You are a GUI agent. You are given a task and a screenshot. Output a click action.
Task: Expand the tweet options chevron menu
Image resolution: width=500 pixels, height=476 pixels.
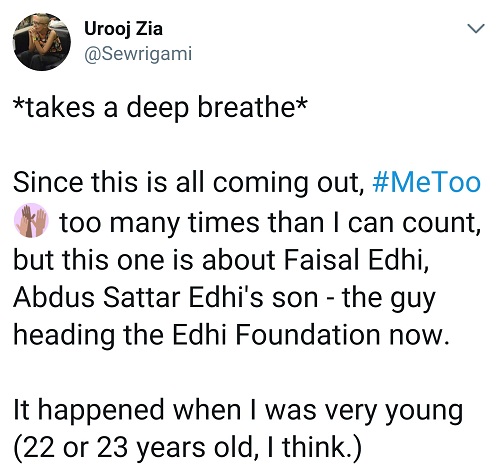[475, 29]
